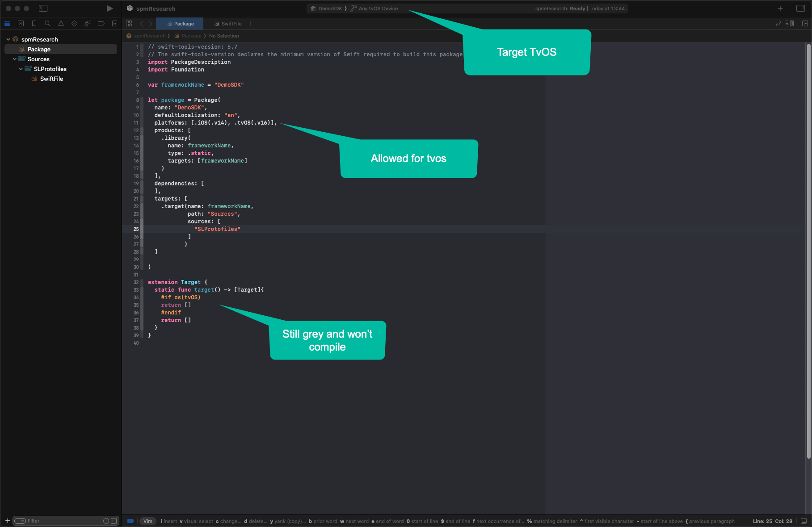Click defaultLocalization line in code
The width and height of the screenshot is (812, 527).
point(197,115)
